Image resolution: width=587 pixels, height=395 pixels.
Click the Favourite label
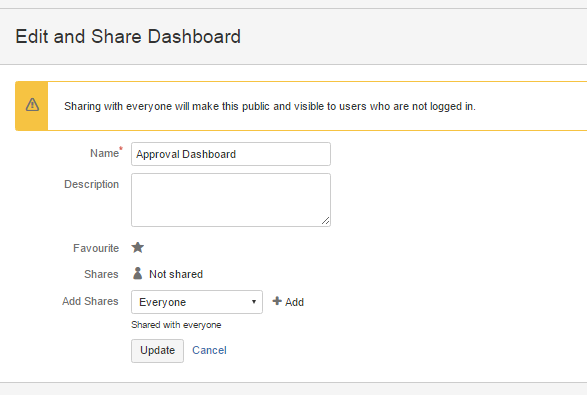pyautogui.click(x=96, y=248)
